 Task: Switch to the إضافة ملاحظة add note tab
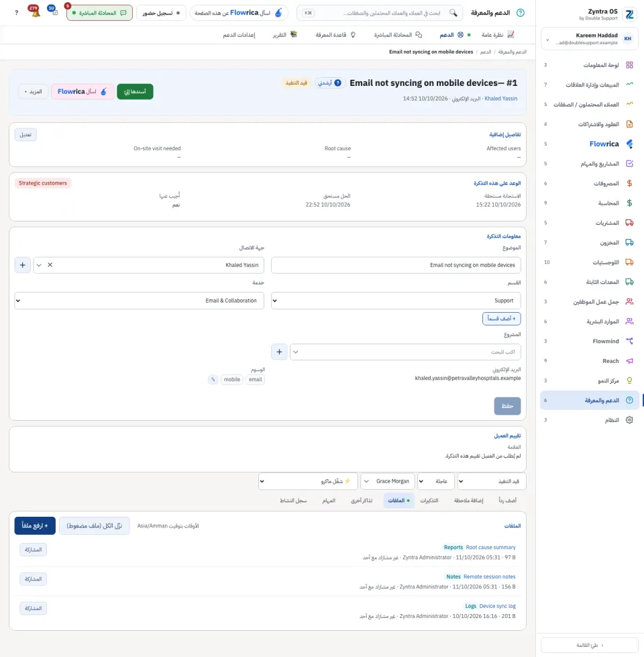pos(468,500)
